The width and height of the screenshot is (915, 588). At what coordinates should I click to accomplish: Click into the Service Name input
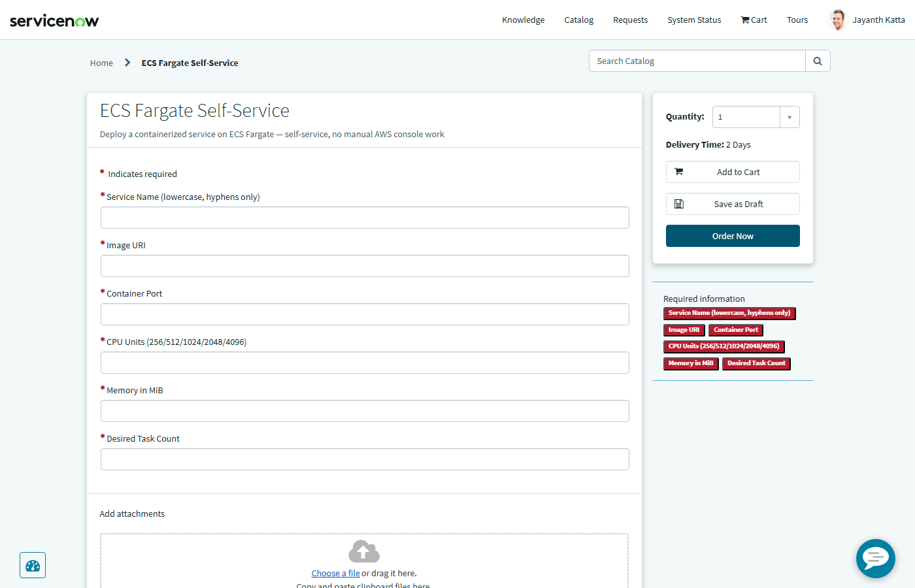(365, 218)
